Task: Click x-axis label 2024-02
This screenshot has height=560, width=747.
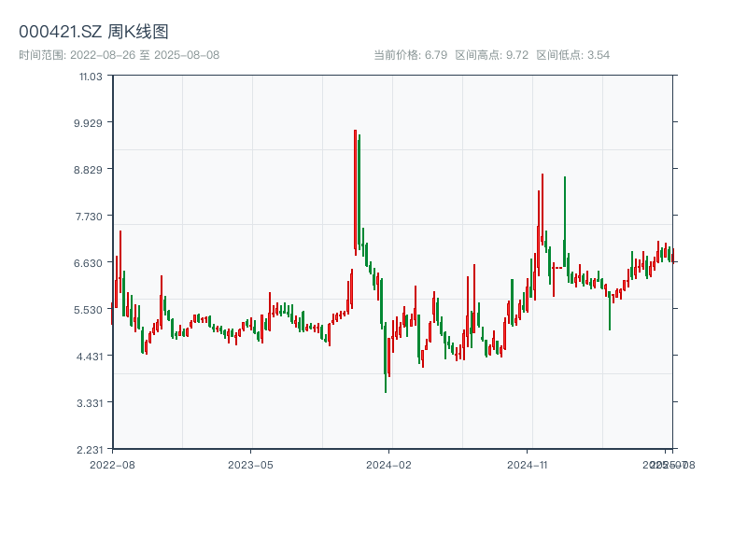Action: tap(388, 465)
